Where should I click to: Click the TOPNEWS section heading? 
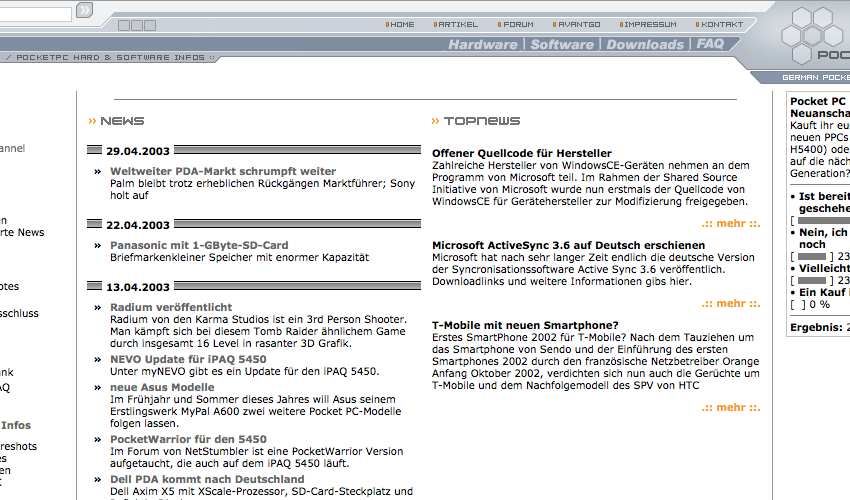tap(482, 121)
